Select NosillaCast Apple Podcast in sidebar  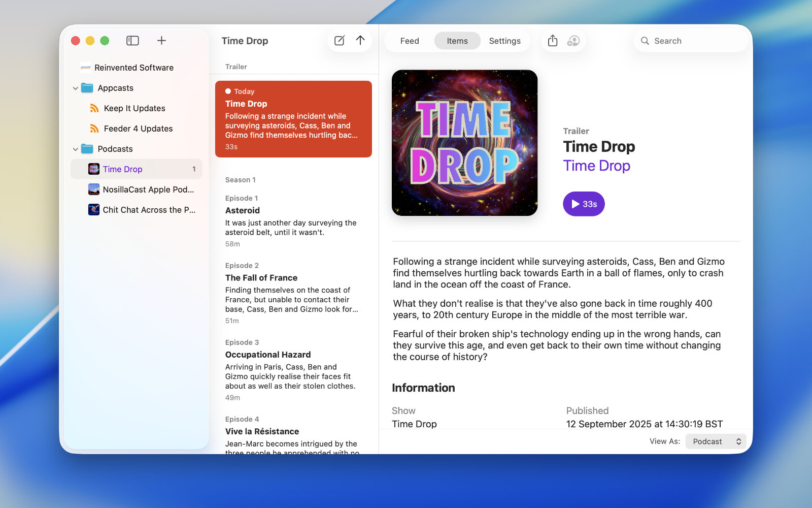point(148,189)
